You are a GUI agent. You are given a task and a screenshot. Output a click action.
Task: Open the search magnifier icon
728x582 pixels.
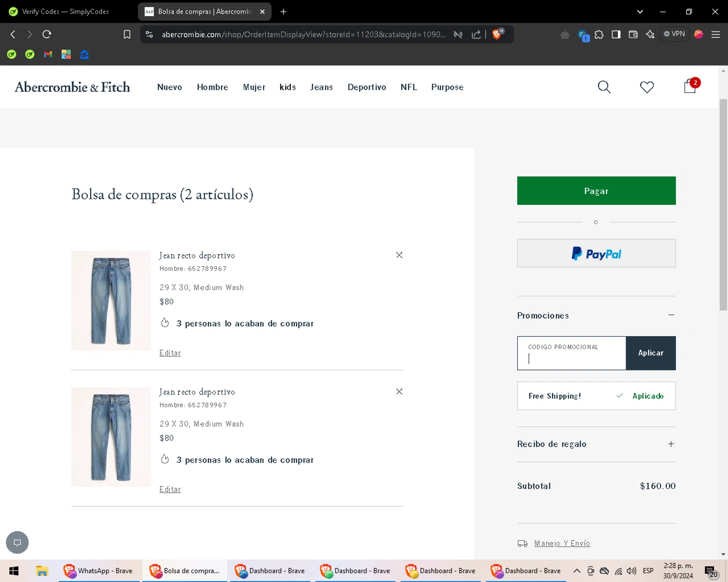[x=604, y=87]
